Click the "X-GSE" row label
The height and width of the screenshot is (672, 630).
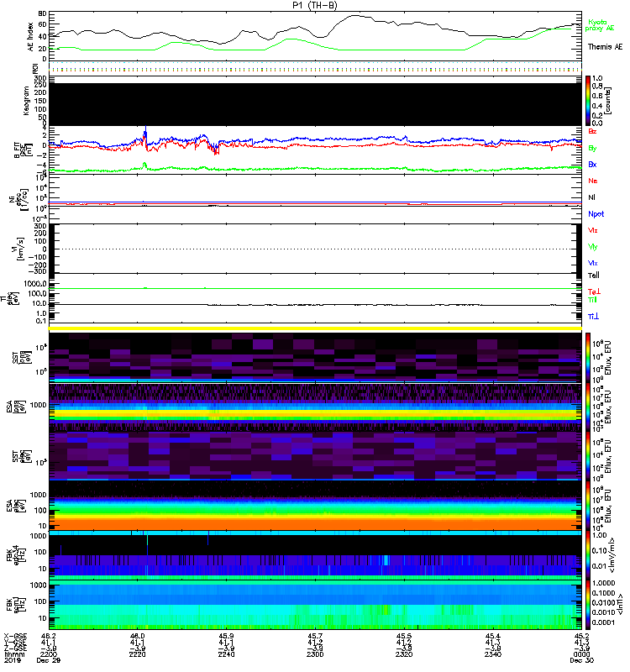15,636
